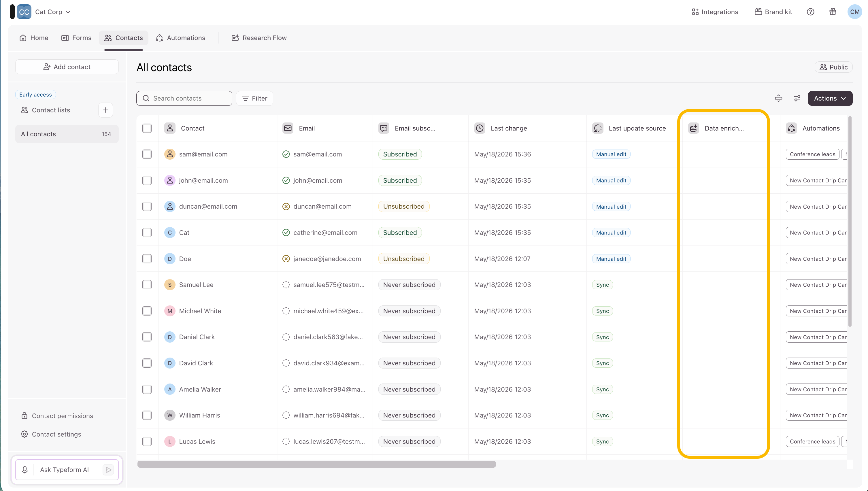Screen dimensions: 868x491
Task: Click the Search contacts field
Action: (x=184, y=98)
